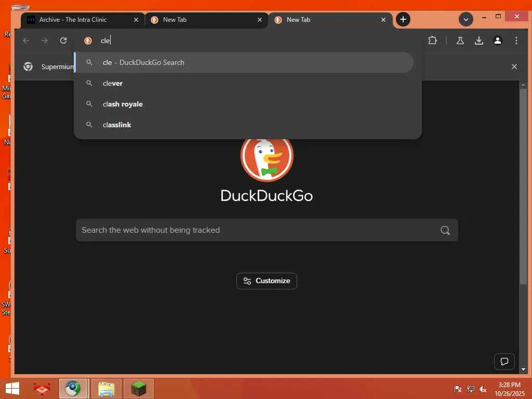This screenshot has width=532, height=399.
Task: Open the Labs flask icon
Action: (x=460, y=41)
